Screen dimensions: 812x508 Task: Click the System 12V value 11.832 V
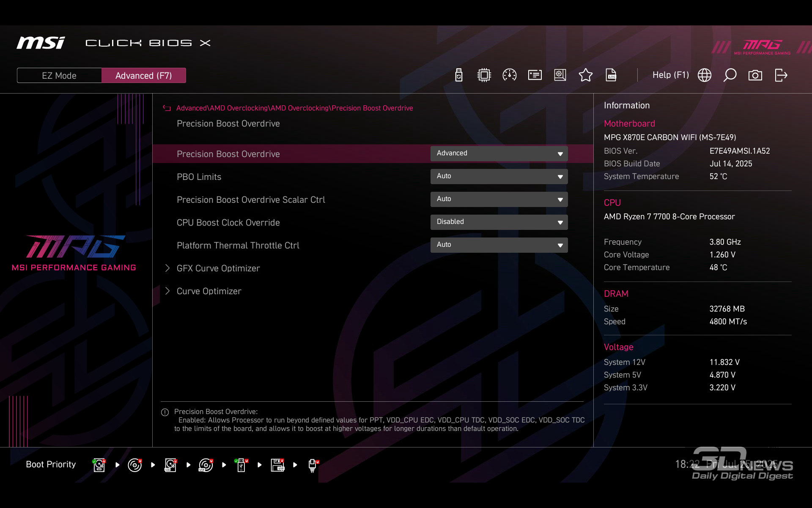pyautogui.click(x=724, y=362)
